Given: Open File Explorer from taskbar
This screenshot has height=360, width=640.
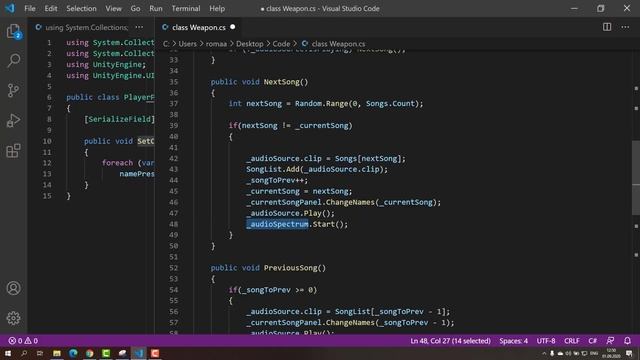Looking at the screenshot, I should pos(57,353).
